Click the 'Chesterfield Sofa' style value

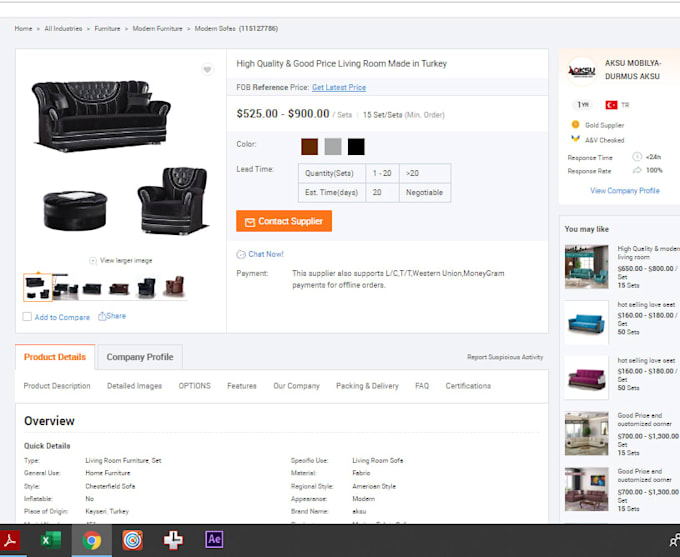tap(110, 486)
